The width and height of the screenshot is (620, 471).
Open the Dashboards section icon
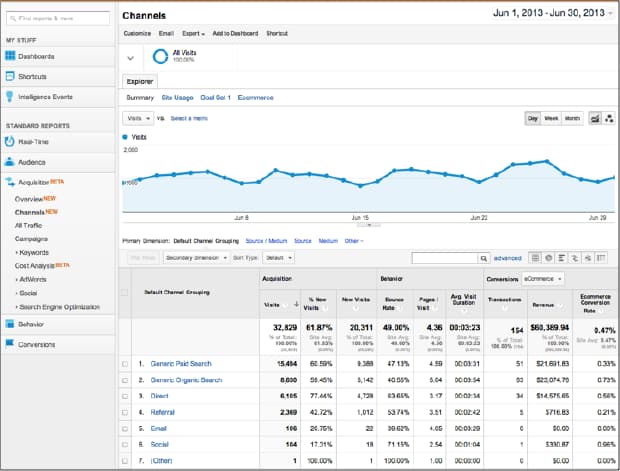click(11, 56)
